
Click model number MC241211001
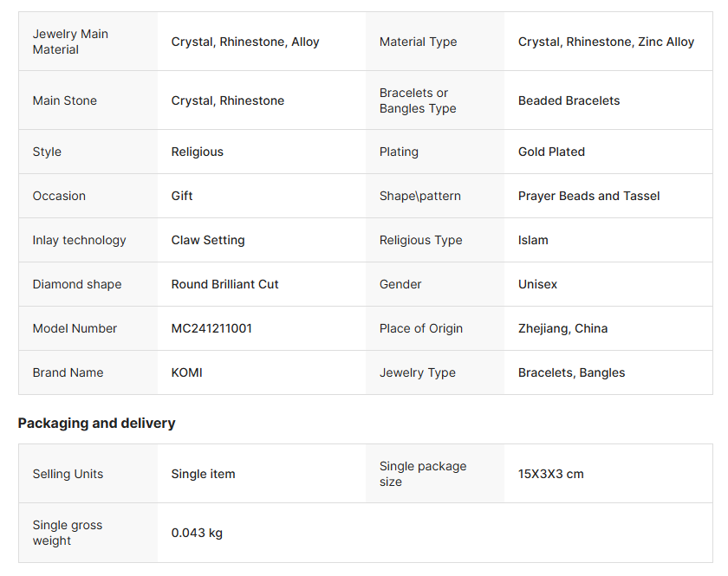pos(211,328)
